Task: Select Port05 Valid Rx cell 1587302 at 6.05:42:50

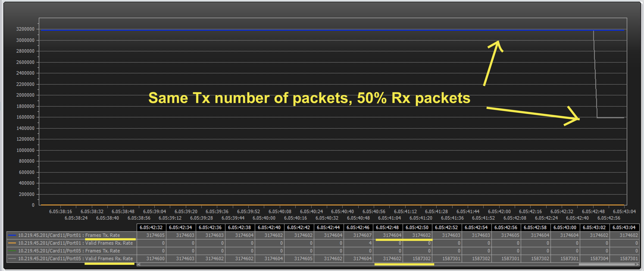Action: [417, 258]
